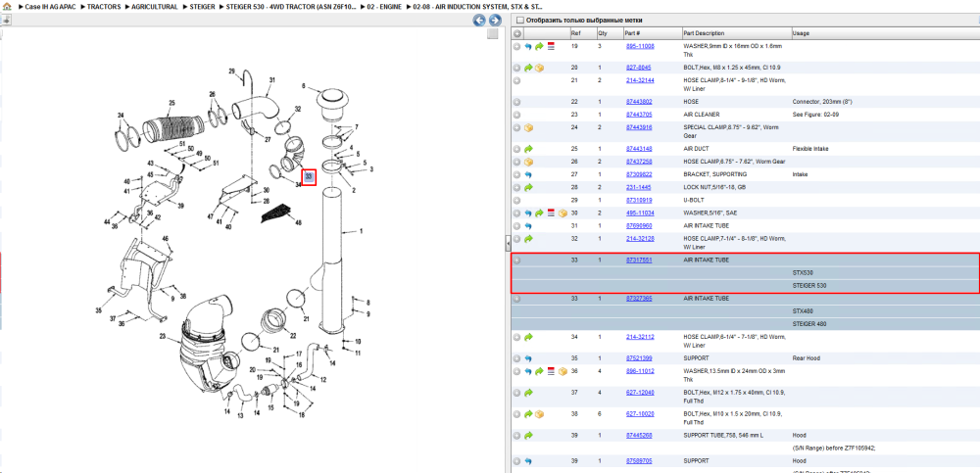Click the small square button at diagram corner
The image size is (980, 473).
[493, 33]
